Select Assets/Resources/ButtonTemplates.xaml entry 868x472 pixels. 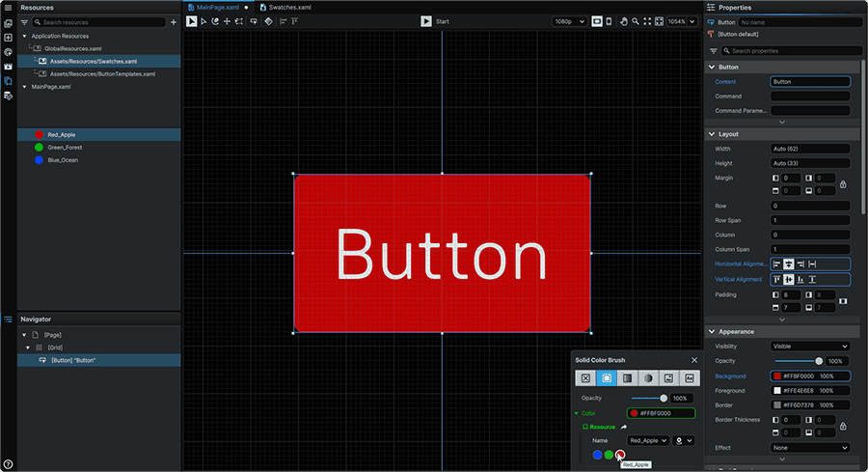coord(102,73)
